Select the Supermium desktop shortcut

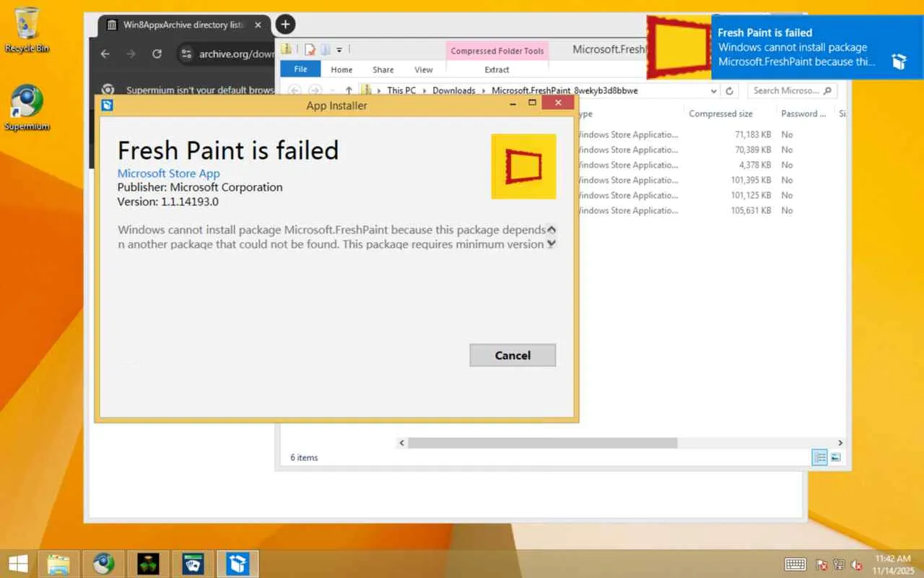click(x=27, y=108)
